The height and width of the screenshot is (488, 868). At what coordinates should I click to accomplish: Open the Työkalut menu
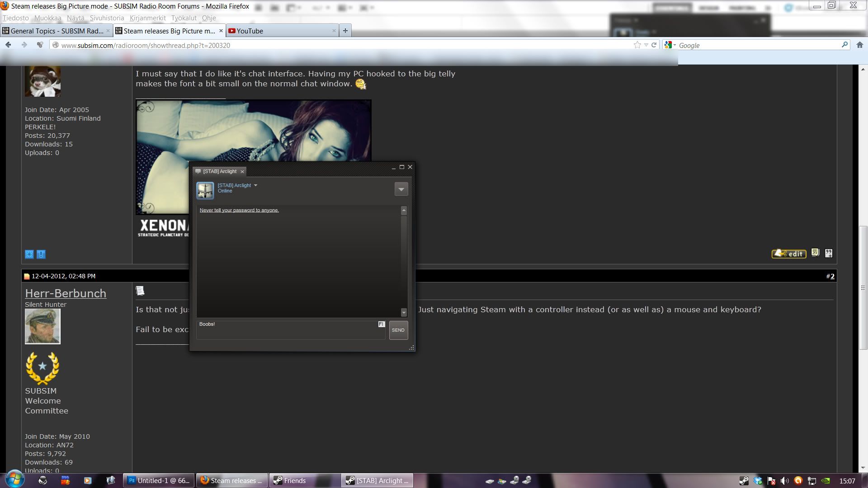point(184,18)
